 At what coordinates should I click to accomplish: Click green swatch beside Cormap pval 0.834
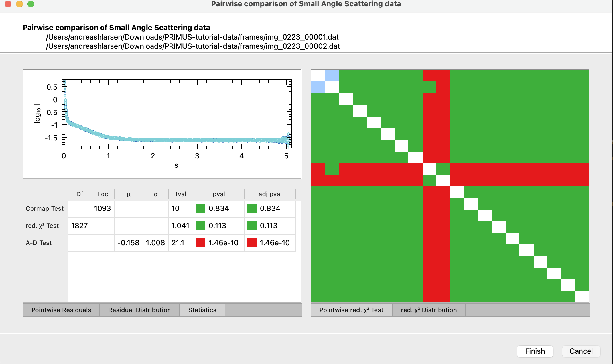click(201, 208)
